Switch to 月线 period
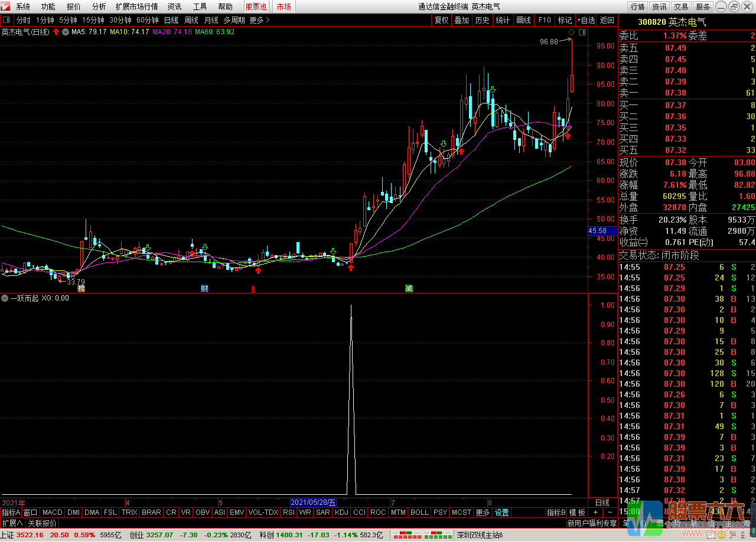This screenshot has height=542, width=756. click(211, 20)
